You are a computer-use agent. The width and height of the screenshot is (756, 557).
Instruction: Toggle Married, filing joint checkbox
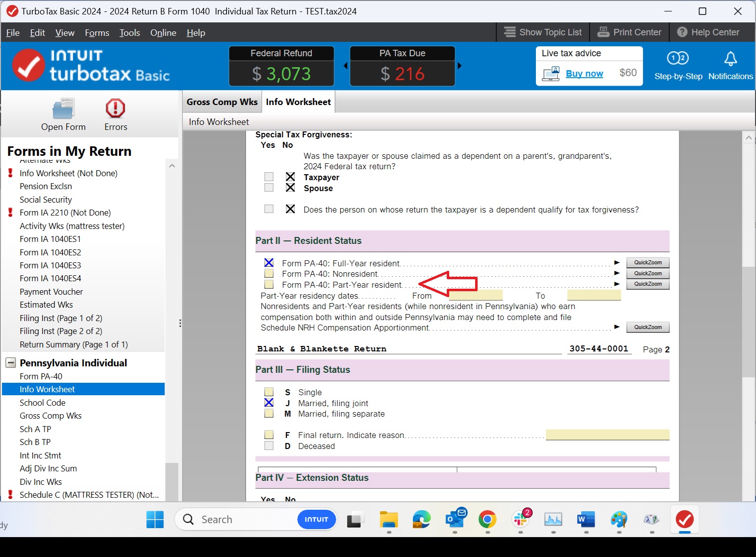[x=269, y=403]
